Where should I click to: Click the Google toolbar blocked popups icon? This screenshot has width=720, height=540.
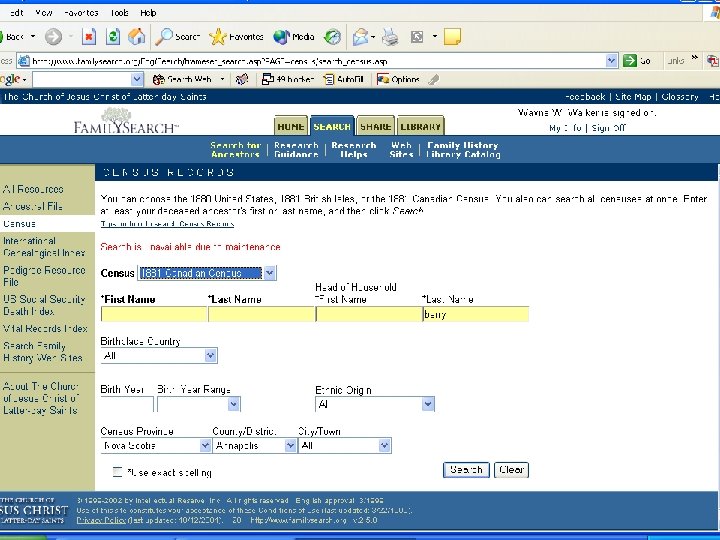click(x=288, y=79)
